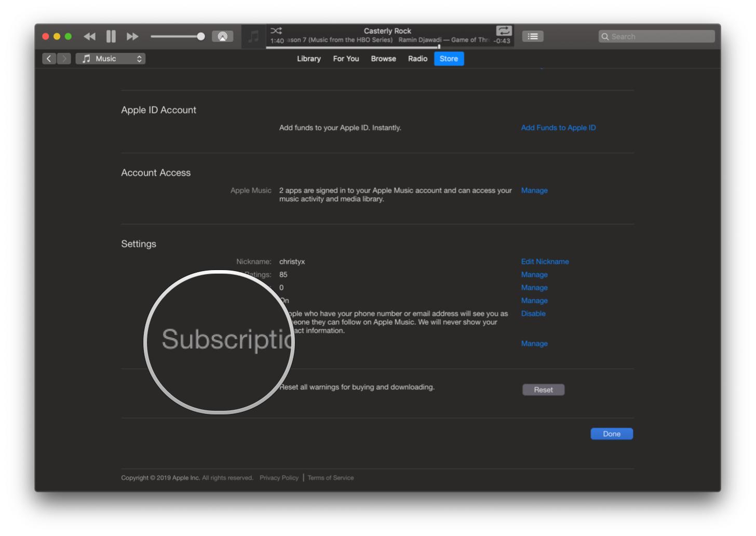Click the Reset warnings button

click(543, 390)
